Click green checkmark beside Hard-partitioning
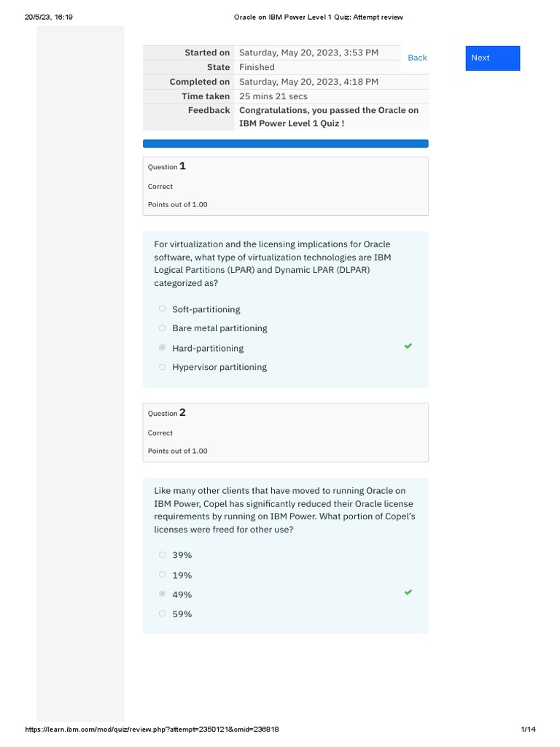Image resolution: width=560 pixels, height=747 pixels. (408, 347)
